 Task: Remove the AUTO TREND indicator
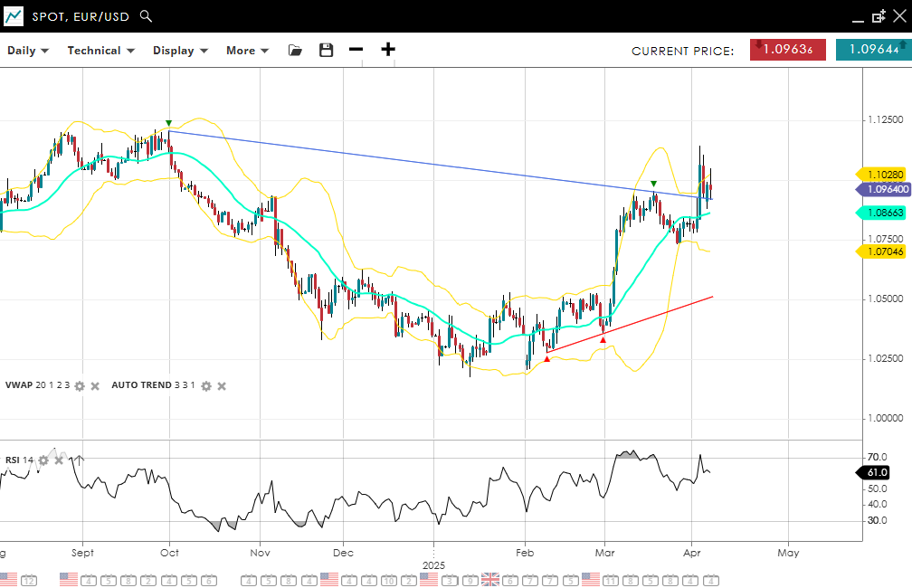pos(222,386)
